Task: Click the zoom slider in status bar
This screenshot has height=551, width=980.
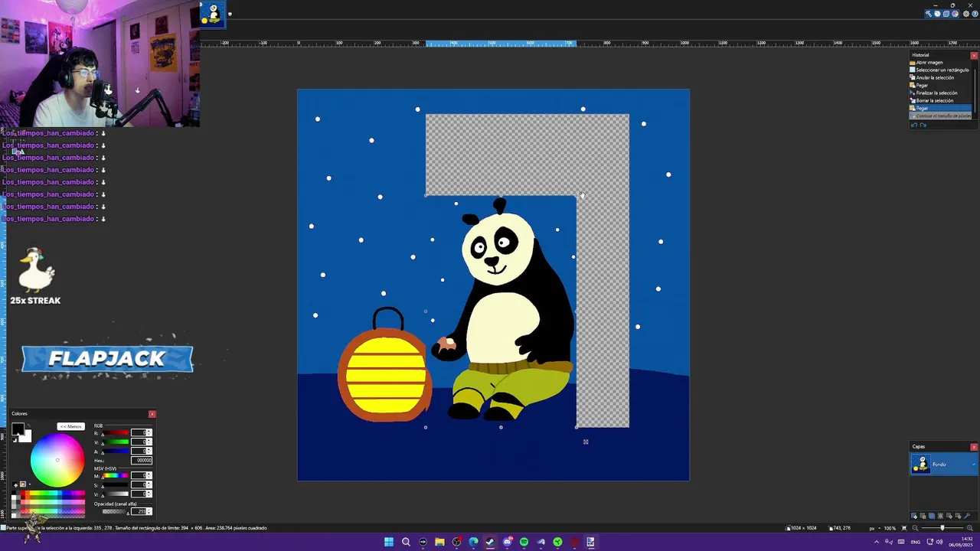Action: 942,528
